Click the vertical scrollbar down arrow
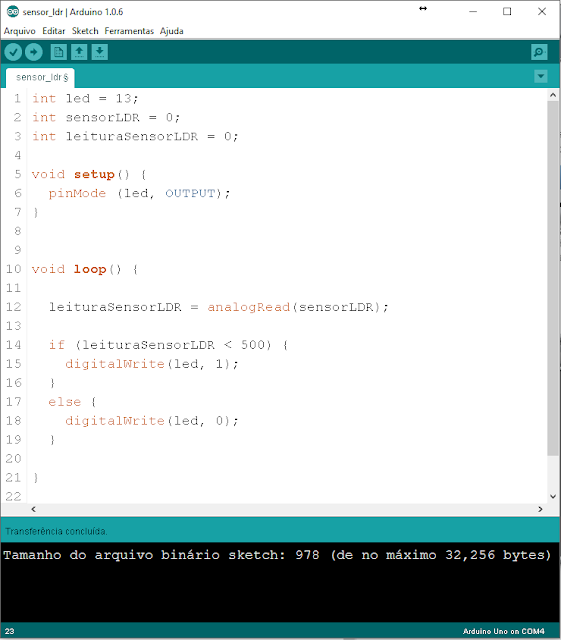This screenshot has height=640, width=561. (553, 497)
